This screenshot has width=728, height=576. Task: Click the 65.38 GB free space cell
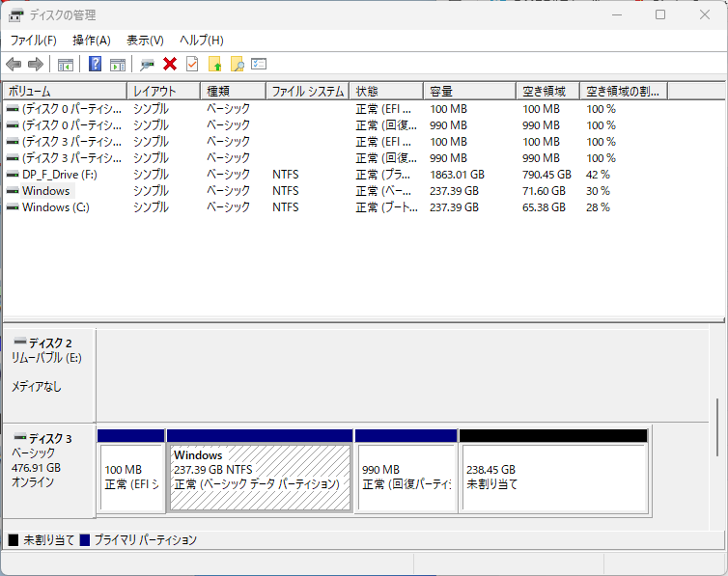[x=544, y=207]
